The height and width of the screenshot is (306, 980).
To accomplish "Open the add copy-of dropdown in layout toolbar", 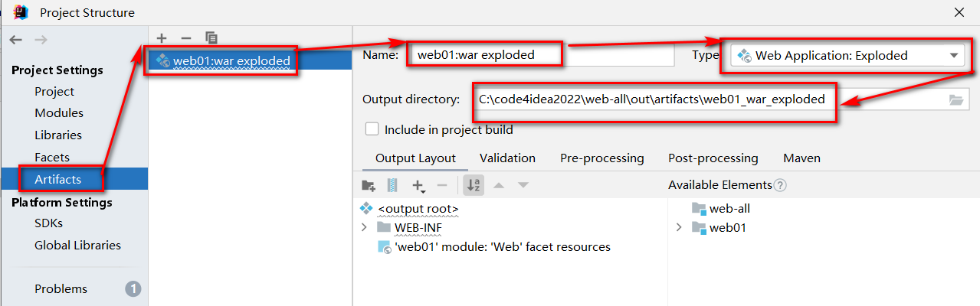I will click(x=420, y=185).
